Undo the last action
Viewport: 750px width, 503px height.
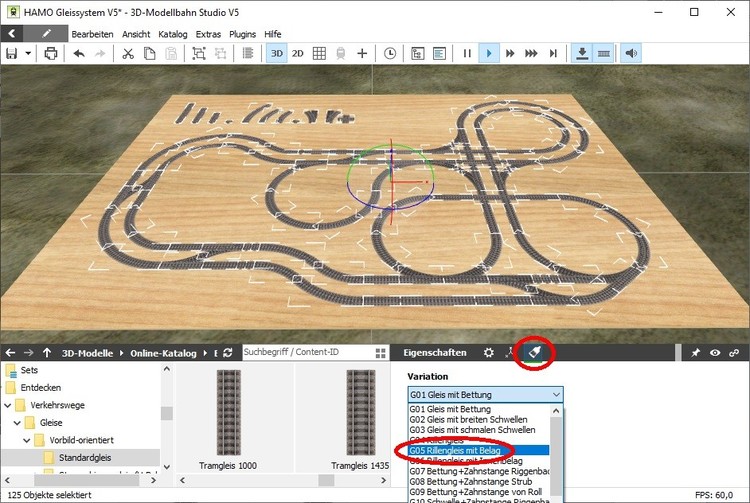point(79,54)
